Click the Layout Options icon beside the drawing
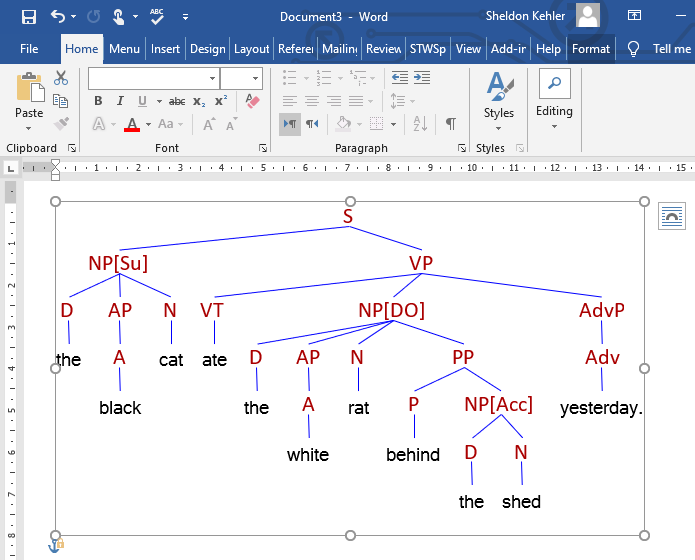This screenshot has width=695, height=560. point(672,216)
